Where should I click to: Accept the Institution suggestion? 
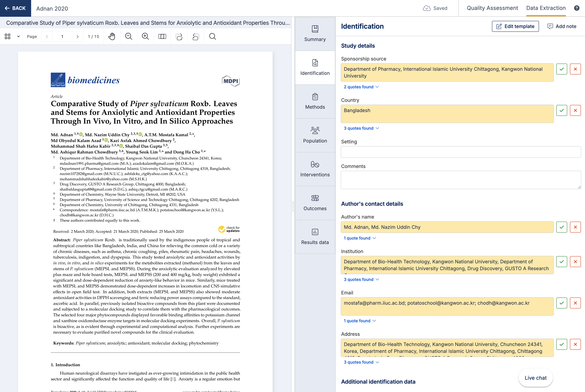click(561, 261)
